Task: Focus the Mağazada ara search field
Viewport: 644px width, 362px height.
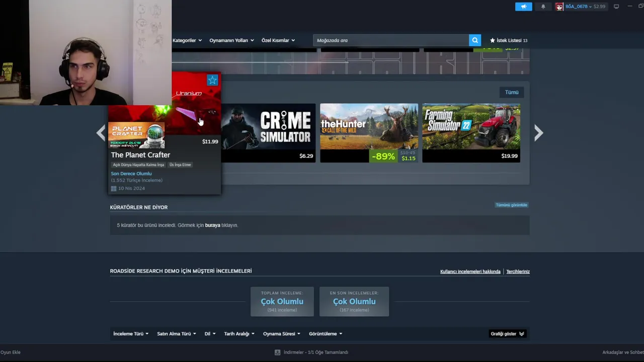Action: pyautogui.click(x=391, y=40)
